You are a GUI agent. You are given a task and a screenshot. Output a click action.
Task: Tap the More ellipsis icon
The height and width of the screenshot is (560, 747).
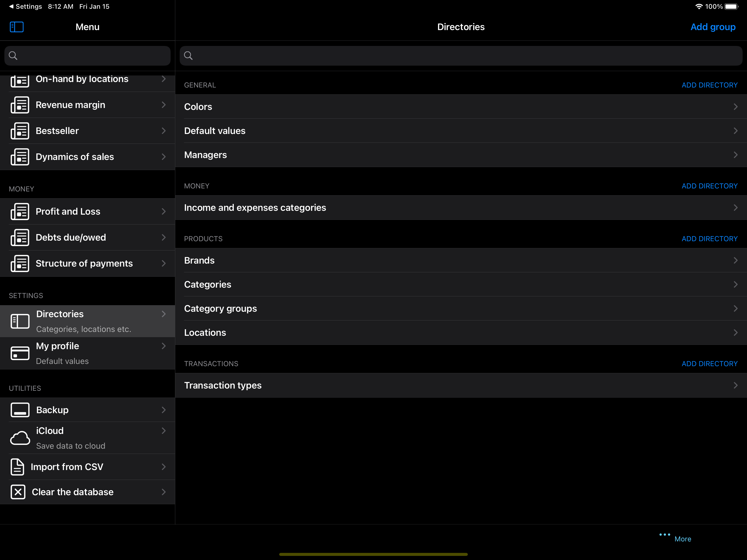click(x=664, y=534)
